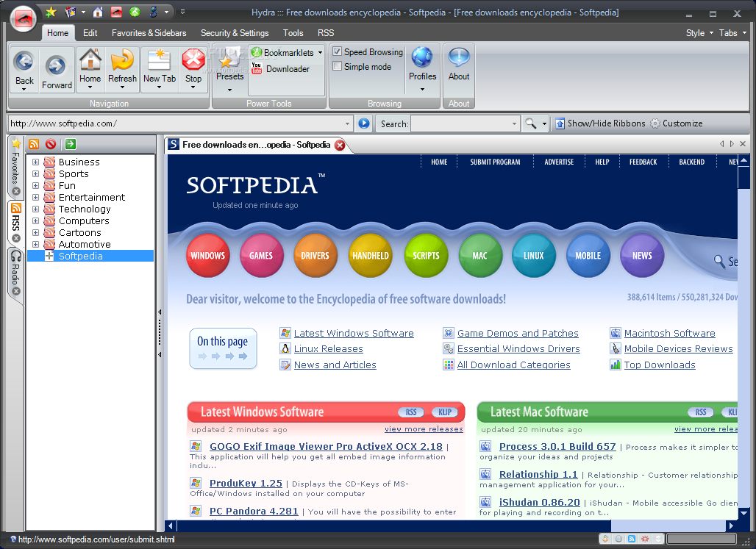Expand the Business feed folder

tap(36, 162)
